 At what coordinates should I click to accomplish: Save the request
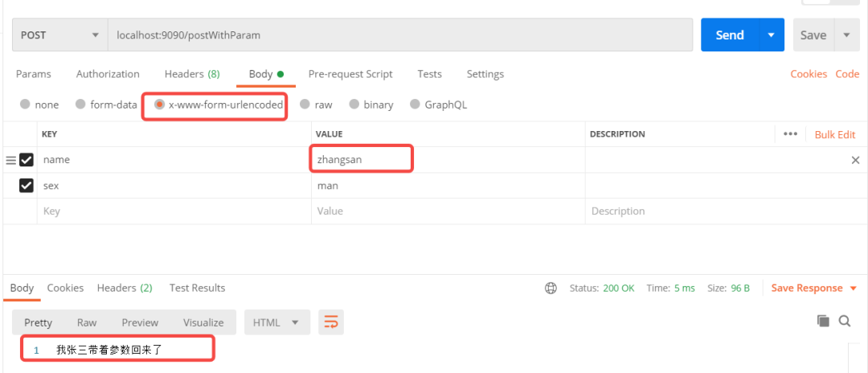coord(813,35)
